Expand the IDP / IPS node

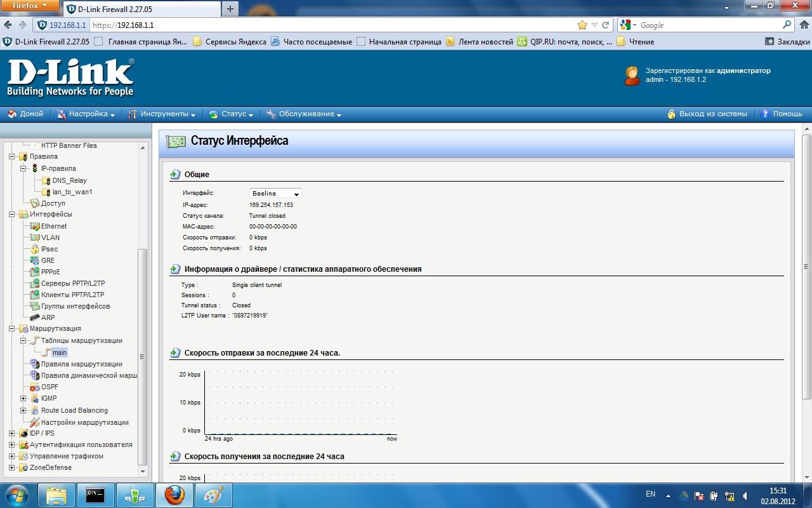click(11, 434)
